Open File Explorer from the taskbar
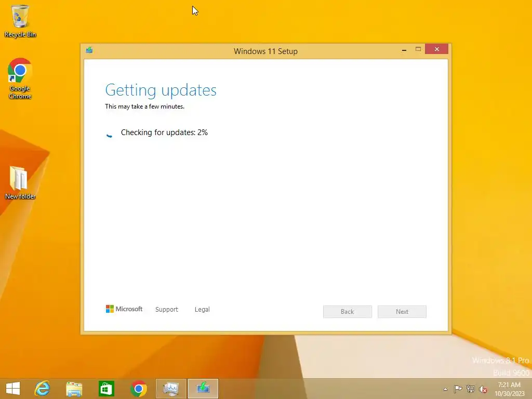Image resolution: width=532 pixels, height=399 pixels. pyautogui.click(x=74, y=389)
